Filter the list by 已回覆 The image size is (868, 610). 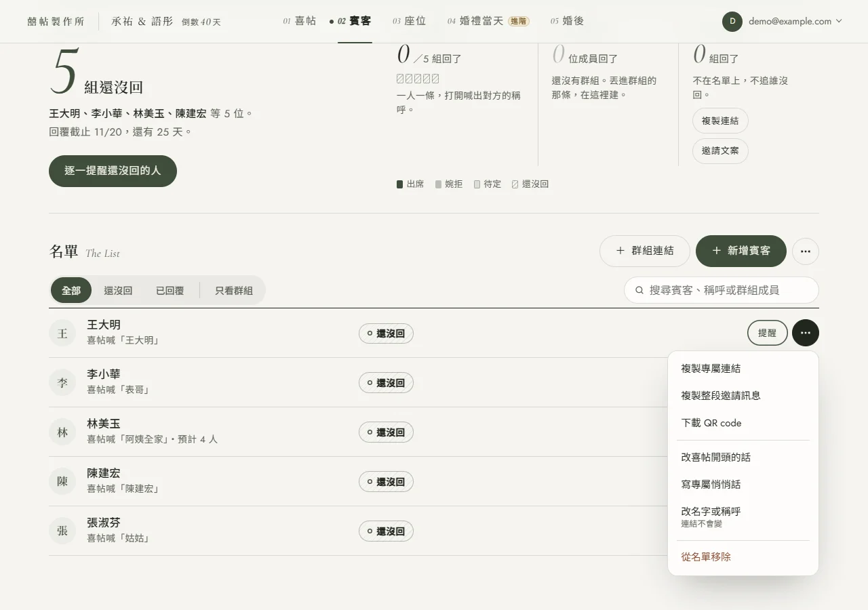point(170,290)
